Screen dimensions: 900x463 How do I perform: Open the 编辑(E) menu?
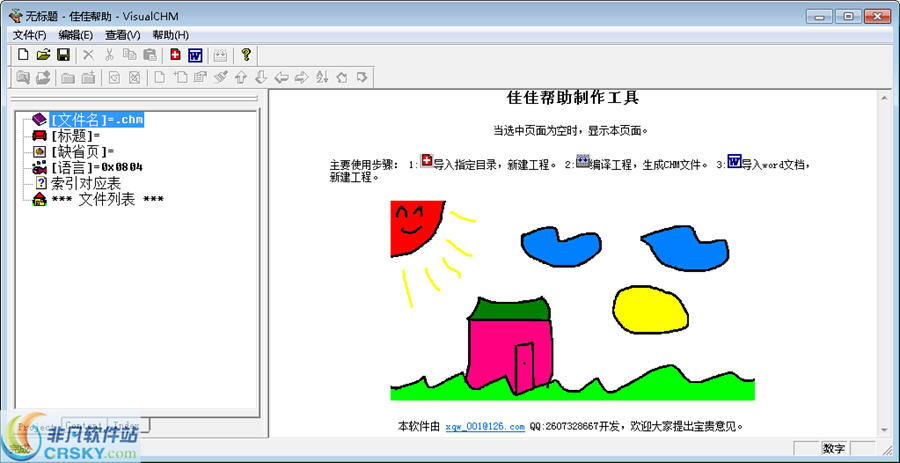76,35
